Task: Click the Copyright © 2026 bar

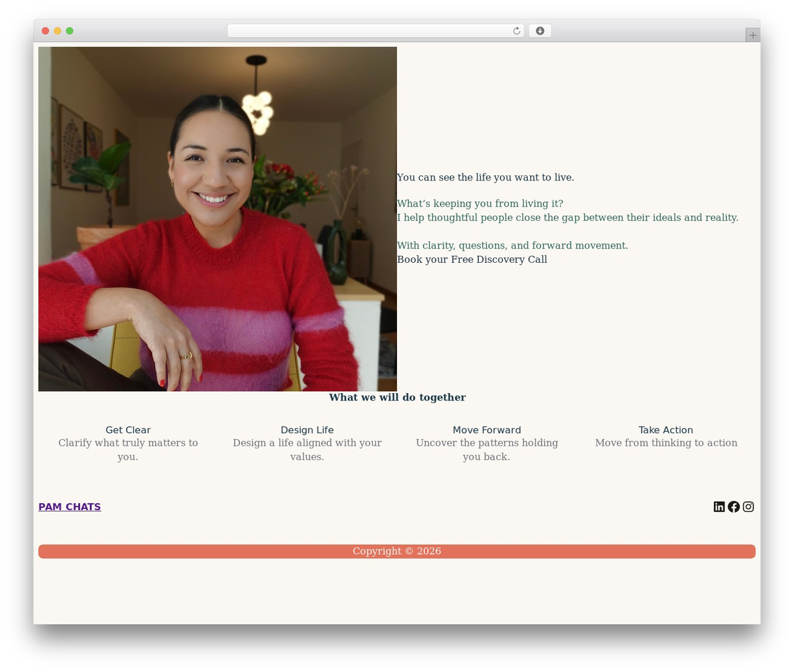Action: click(397, 551)
